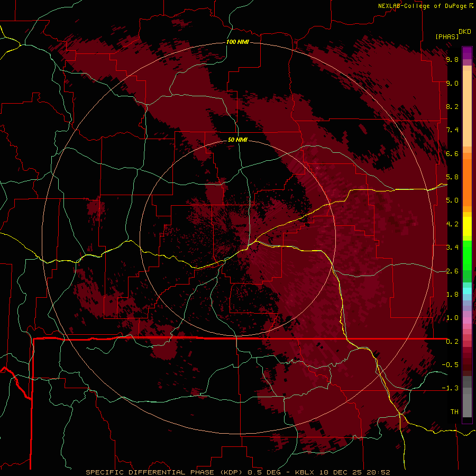476x476 pixels.
Task: Click the 8.2 value on the color scale
Action: click(x=452, y=106)
